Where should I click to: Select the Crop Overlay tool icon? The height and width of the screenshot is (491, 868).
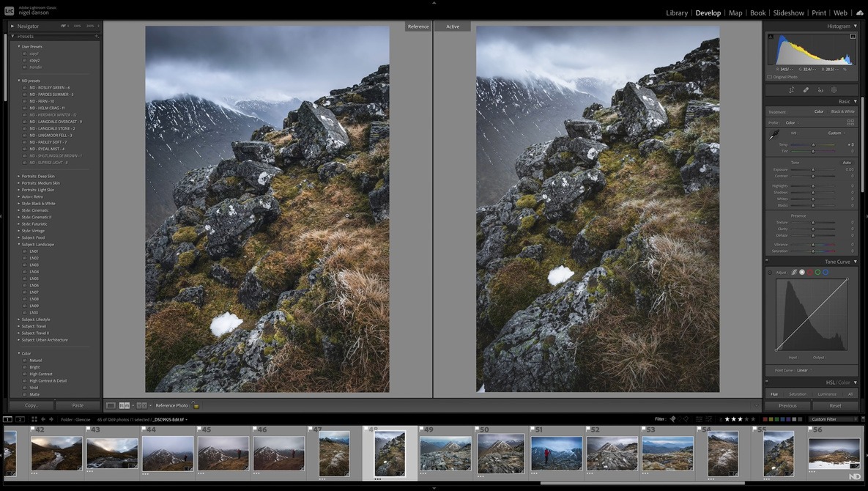coord(792,89)
